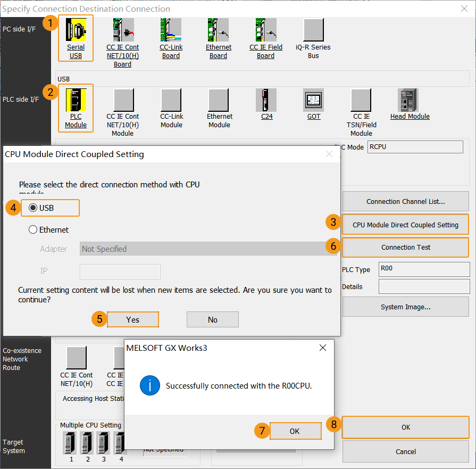The width and height of the screenshot is (476, 469).
Task: Select the Head Module icon
Action: pyautogui.click(x=408, y=100)
